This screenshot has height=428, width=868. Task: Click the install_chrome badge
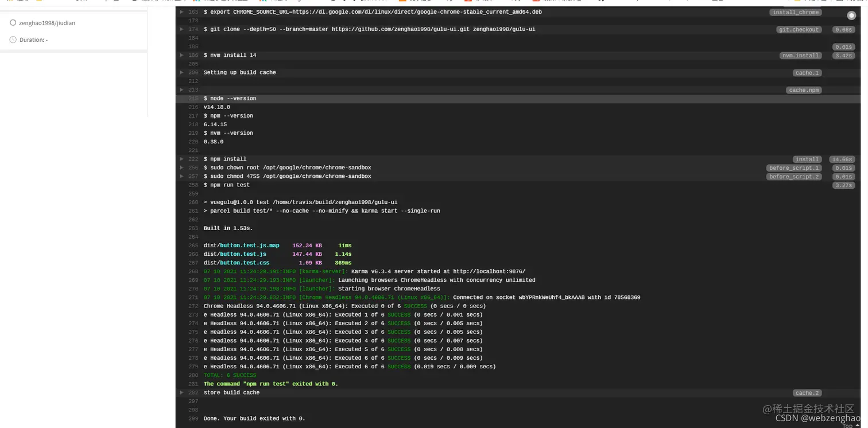pos(795,12)
